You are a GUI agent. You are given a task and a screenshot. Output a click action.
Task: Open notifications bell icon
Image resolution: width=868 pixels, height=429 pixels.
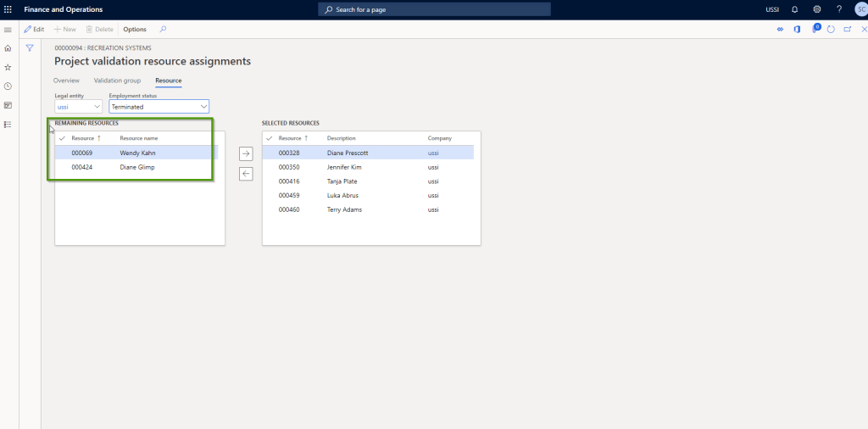click(x=794, y=9)
